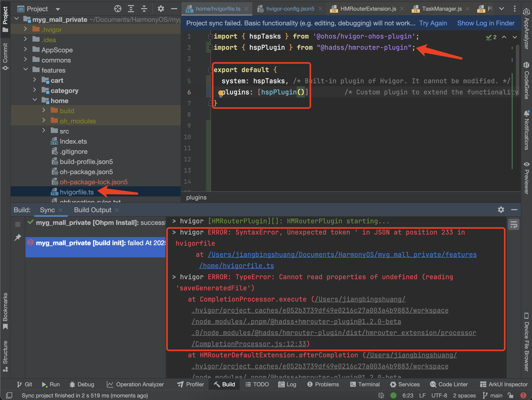The height and width of the screenshot is (400, 532).
Task: Hide the Project tool window
Action: 174,9
